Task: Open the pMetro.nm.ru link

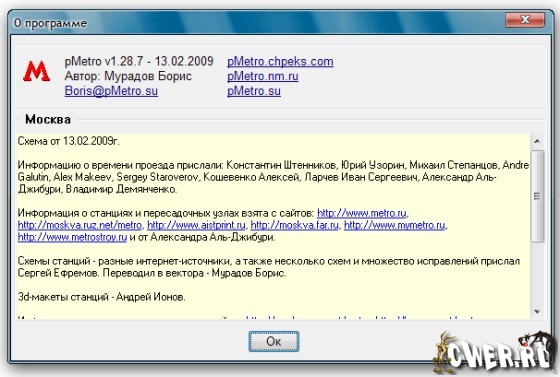Action: (x=262, y=76)
